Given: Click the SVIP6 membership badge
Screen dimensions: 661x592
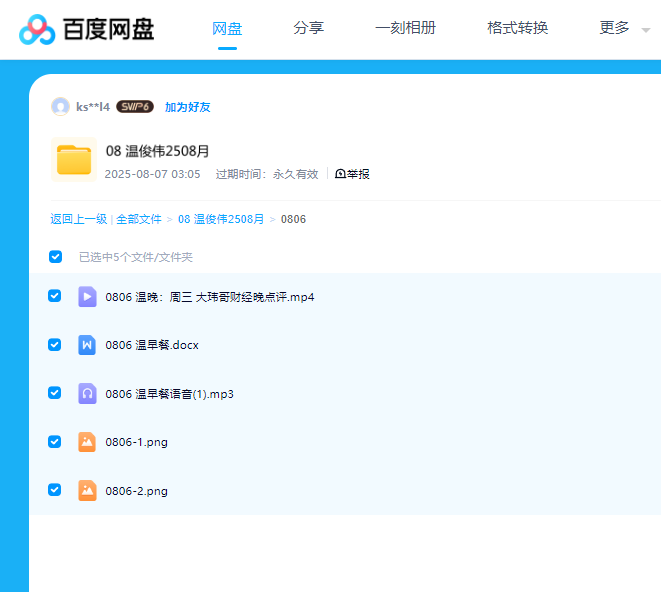Looking at the screenshot, I should point(135,107).
